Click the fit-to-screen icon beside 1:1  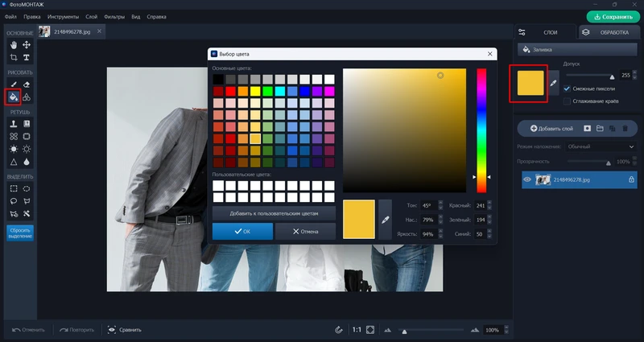point(370,330)
